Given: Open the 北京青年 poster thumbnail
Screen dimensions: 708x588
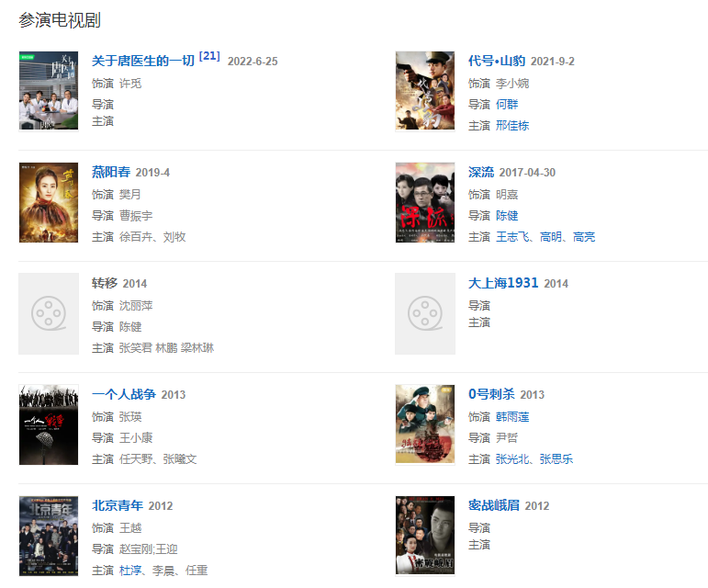Looking at the screenshot, I should click(49, 536).
